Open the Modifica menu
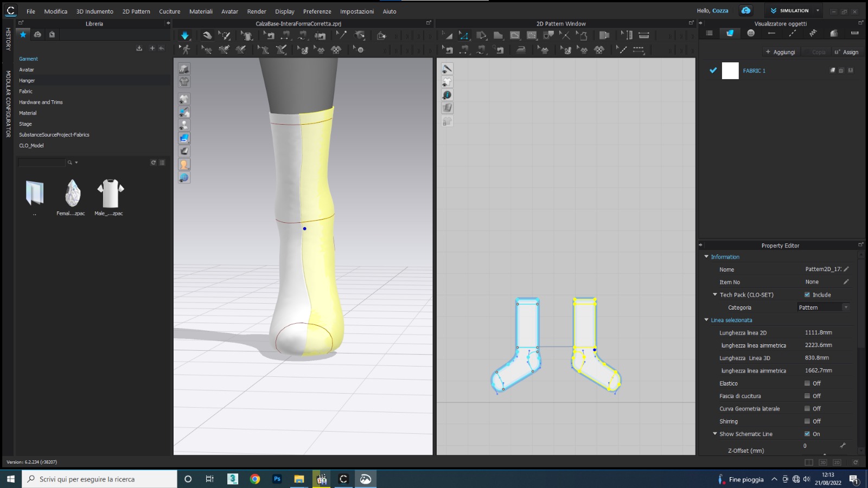Screen dimensions: 868x488 (x=56, y=11)
